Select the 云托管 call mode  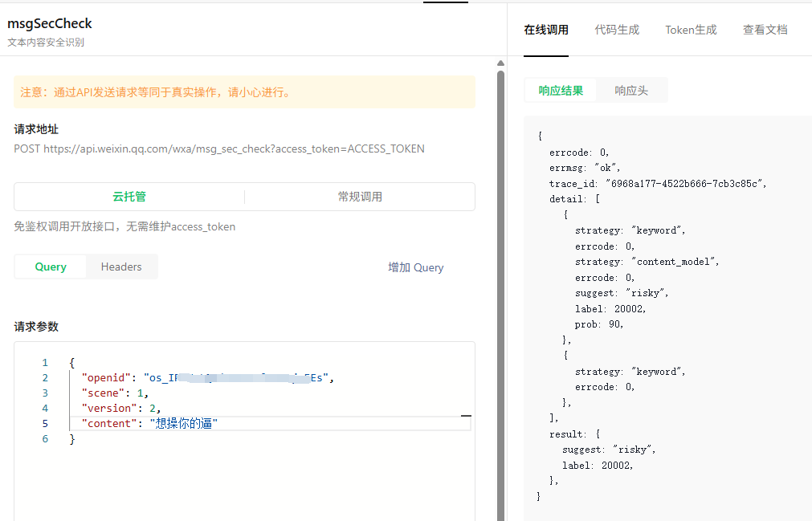(x=129, y=197)
